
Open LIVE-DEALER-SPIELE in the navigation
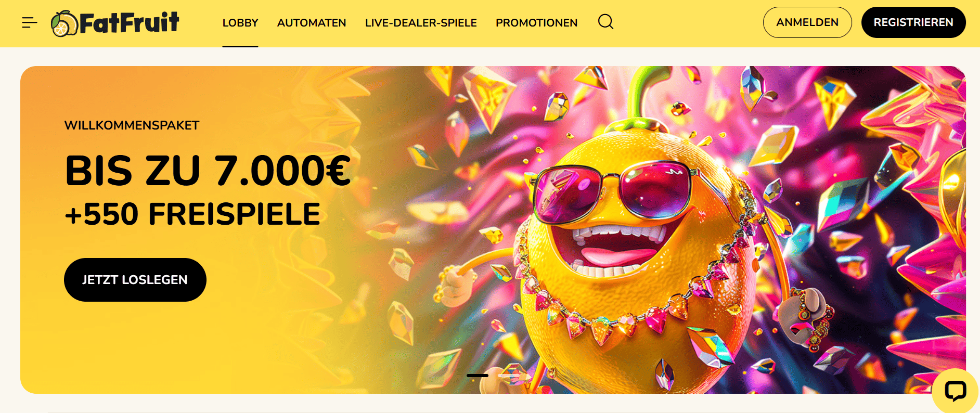click(x=421, y=23)
